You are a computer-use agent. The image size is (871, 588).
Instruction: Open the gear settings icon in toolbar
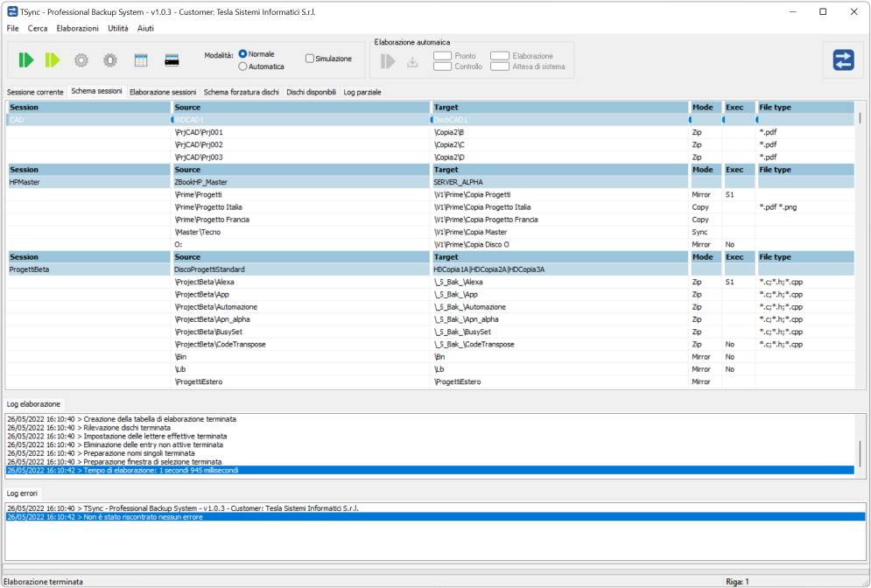tap(81, 60)
